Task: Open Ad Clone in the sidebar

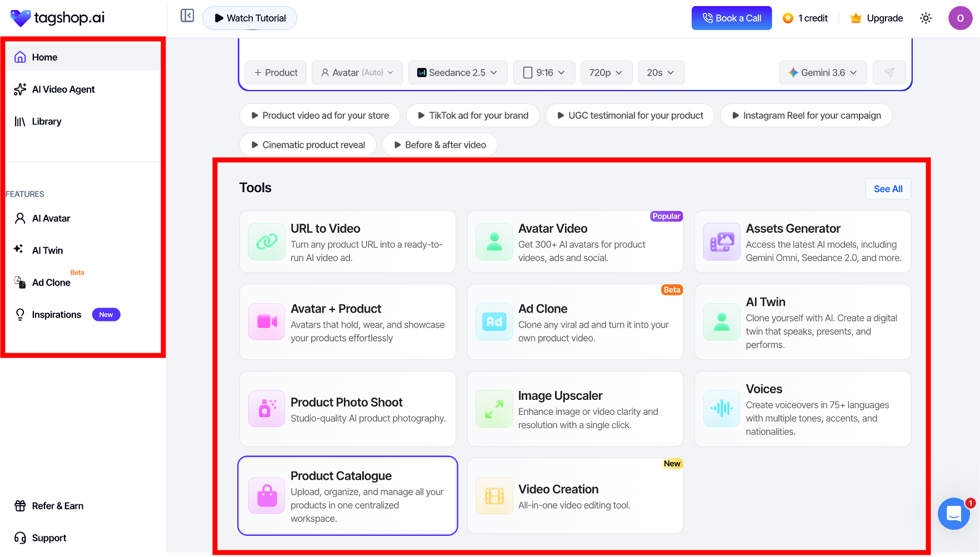Action: (83, 283)
